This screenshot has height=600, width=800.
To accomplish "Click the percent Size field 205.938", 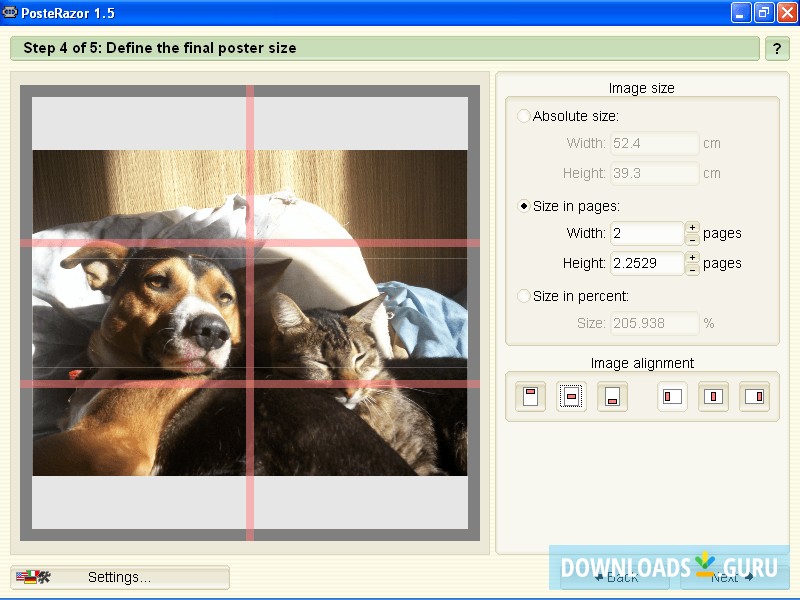I will click(654, 323).
